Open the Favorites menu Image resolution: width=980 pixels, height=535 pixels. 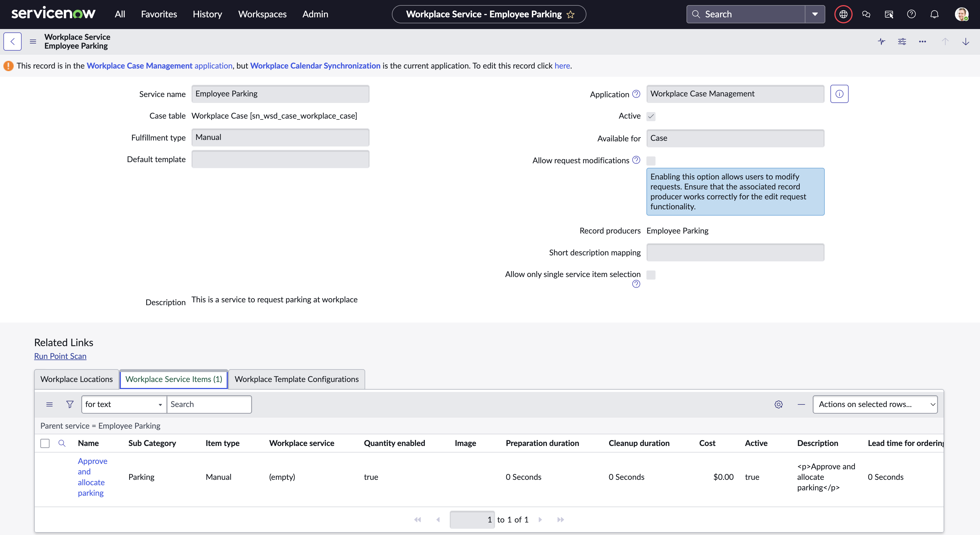(159, 15)
